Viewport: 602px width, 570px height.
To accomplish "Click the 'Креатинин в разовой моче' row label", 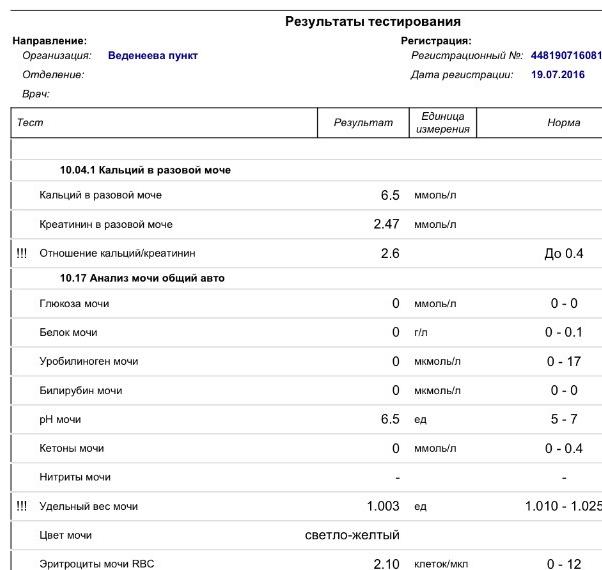I will [x=106, y=225].
